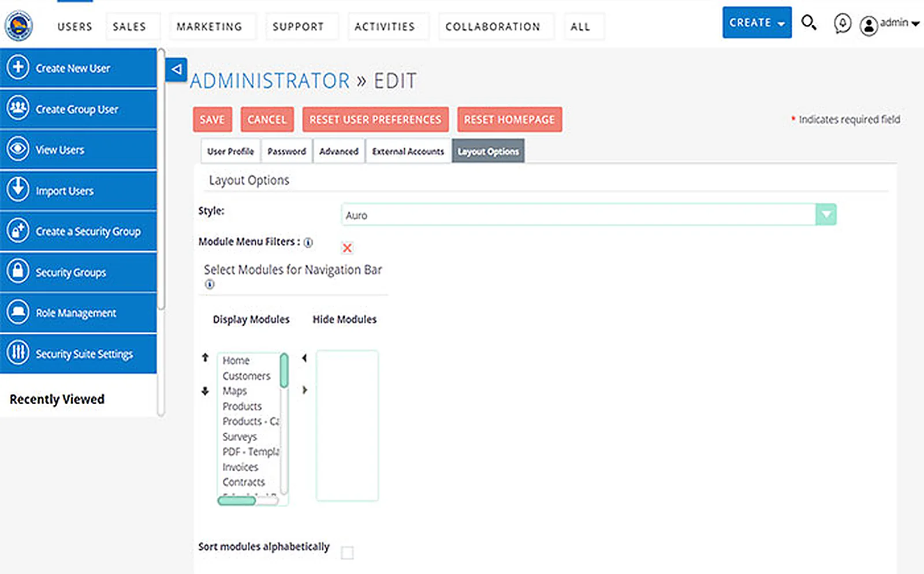924x574 pixels.
Task: Select Customers in Display Modules list
Action: (247, 376)
